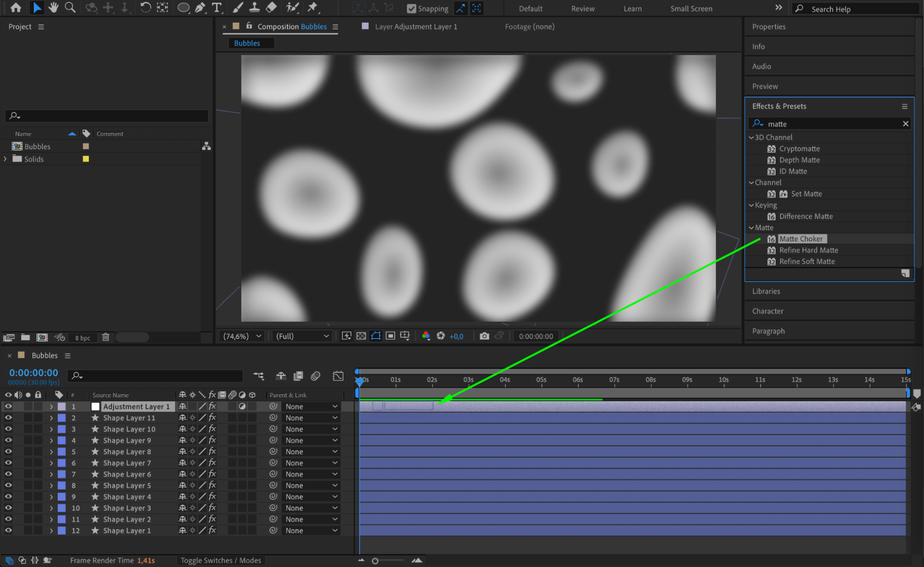Switch to the Review workspace
Screen dimensions: 924x567
point(582,9)
